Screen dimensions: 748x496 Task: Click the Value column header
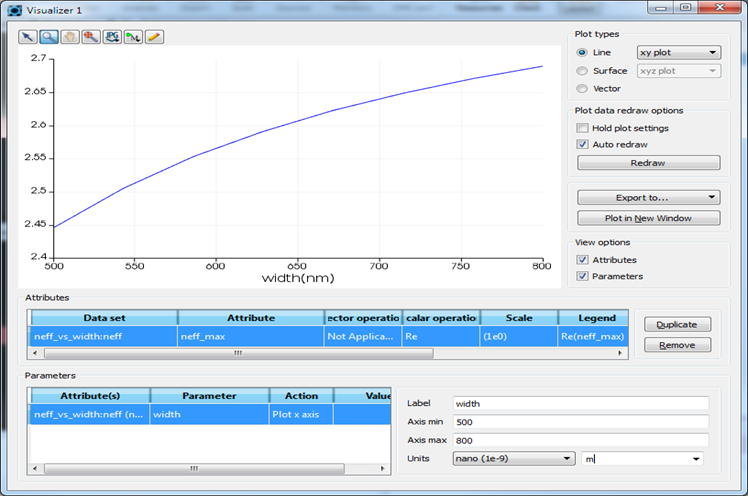[x=363, y=396]
